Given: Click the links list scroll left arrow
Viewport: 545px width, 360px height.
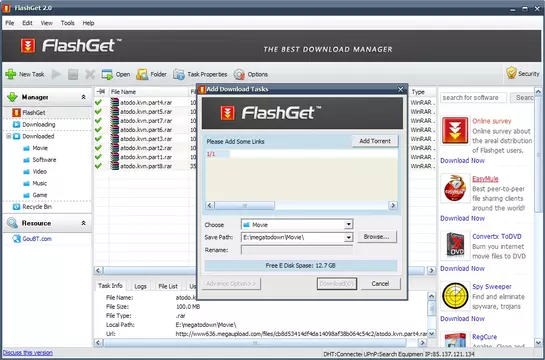Looking at the screenshot, I should pos(210,205).
